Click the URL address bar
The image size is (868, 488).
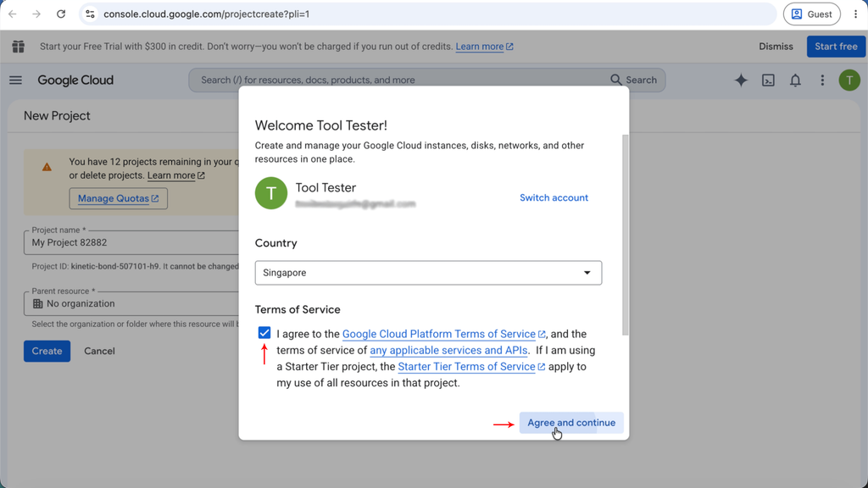tap(428, 14)
